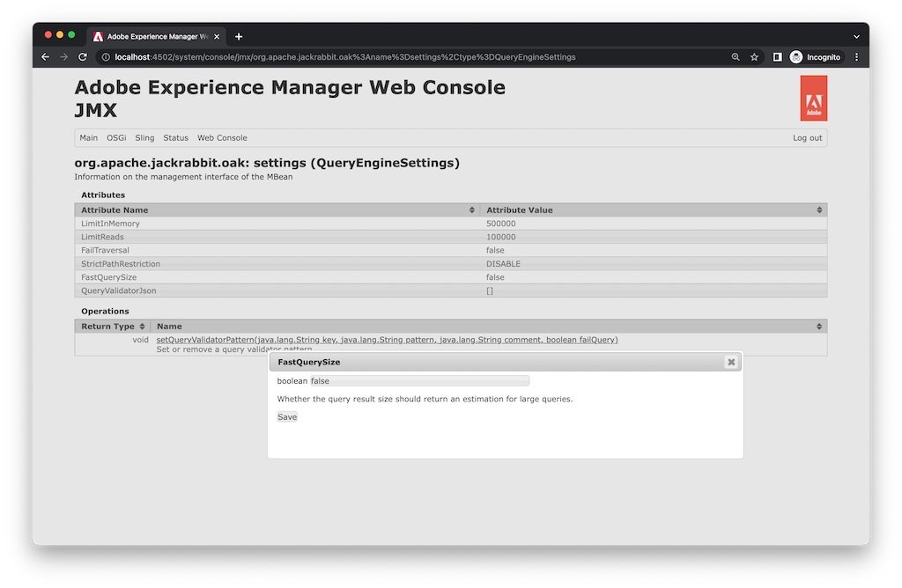Screen dimensions: 902x588
Task: Close the Adobe Experience Manager tab
Action: (x=217, y=36)
